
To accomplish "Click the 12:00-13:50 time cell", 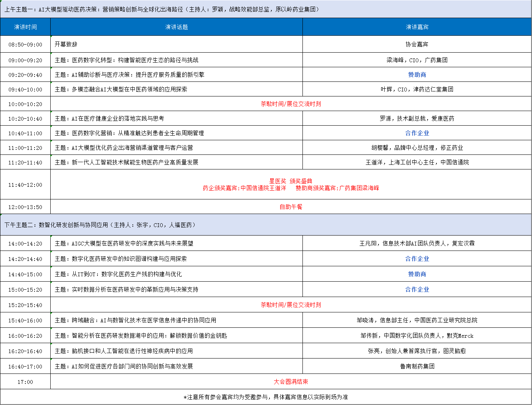I will [25, 207].
